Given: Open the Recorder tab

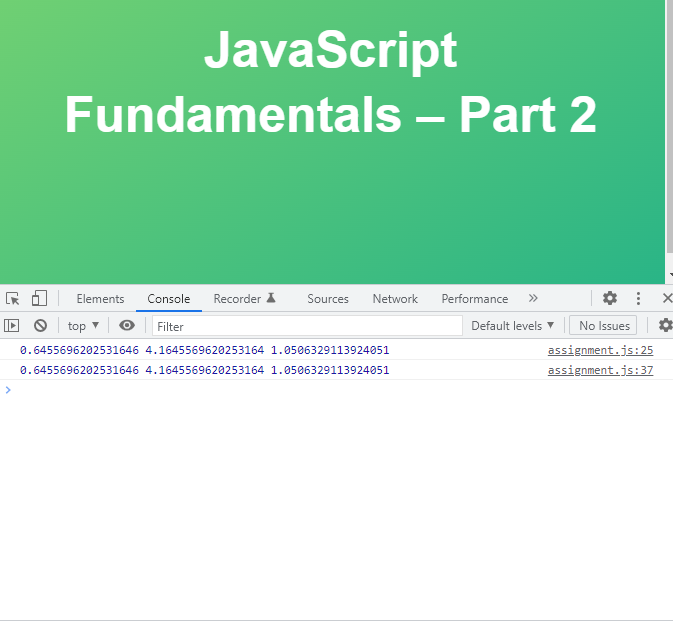Looking at the screenshot, I should click(245, 299).
